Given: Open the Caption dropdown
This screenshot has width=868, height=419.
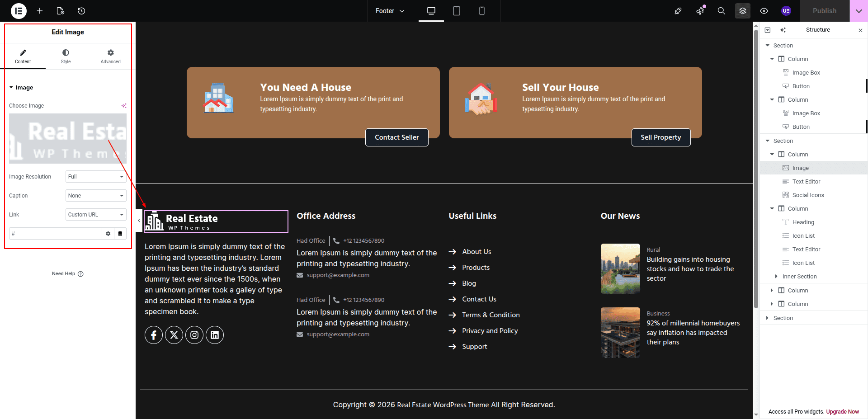Looking at the screenshot, I should [96, 196].
